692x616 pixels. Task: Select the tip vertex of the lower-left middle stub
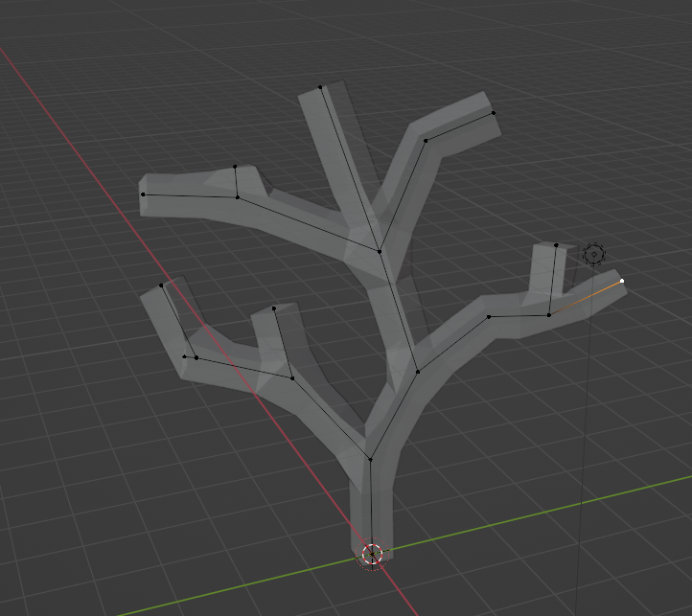274,308
